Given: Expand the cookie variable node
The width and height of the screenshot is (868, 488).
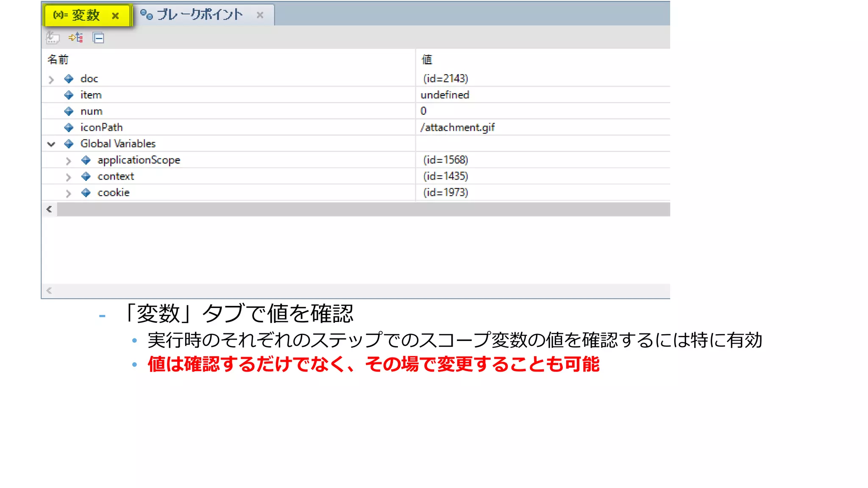Looking at the screenshot, I should pos(68,193).
